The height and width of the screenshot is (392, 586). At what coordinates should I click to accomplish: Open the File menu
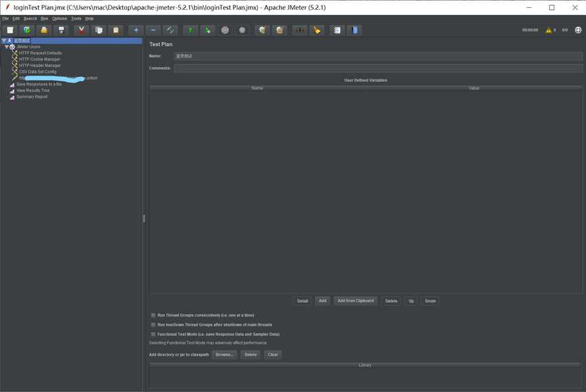[x=6, y=18]
